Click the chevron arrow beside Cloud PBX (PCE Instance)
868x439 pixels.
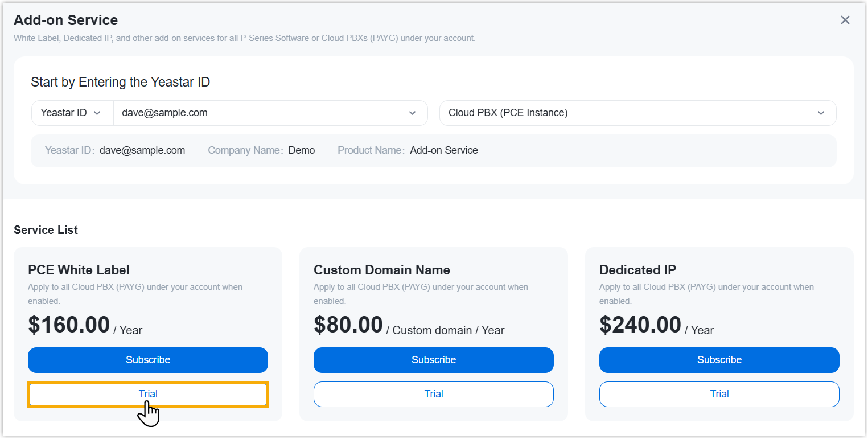(821, 113)
